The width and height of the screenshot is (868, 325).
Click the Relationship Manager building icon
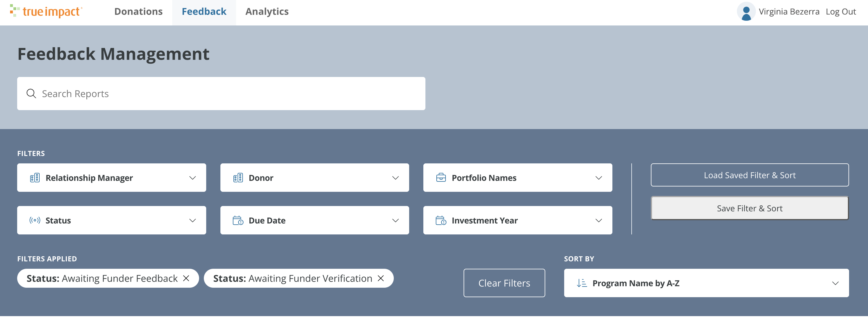35,178
